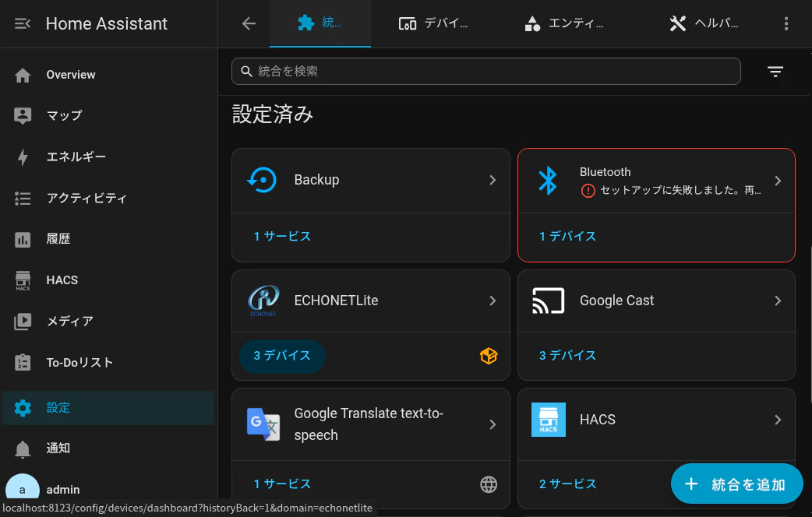Open the Bluetooth integration card

(x=656, y=181)
